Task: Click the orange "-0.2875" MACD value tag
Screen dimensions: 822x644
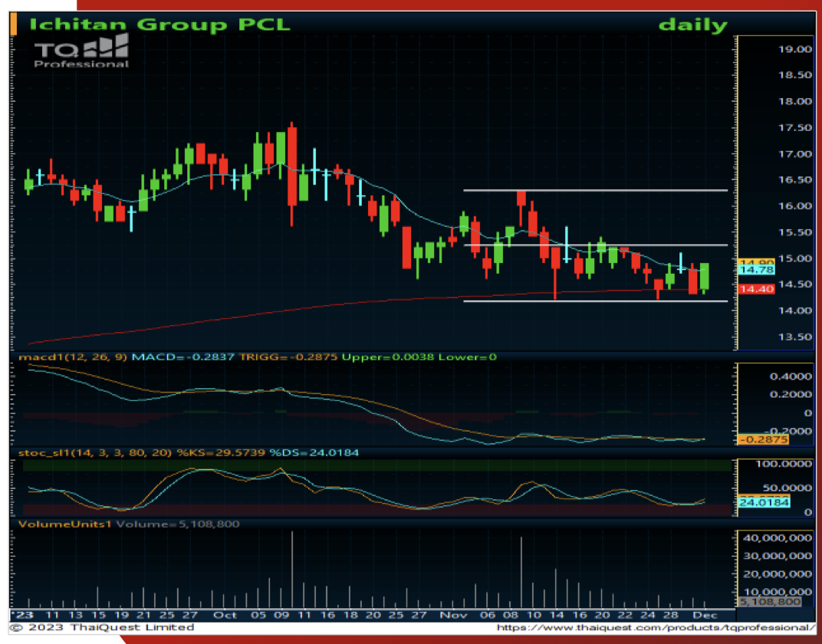Action: pos(763,439)
